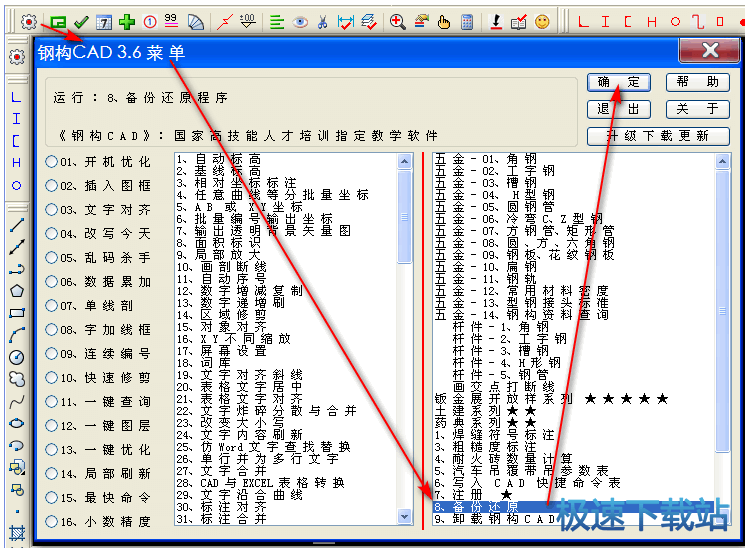Click the 99 underlined number icon
Image resolution: width=750 pixels, height=552 pixels.
tap(171, 21)
